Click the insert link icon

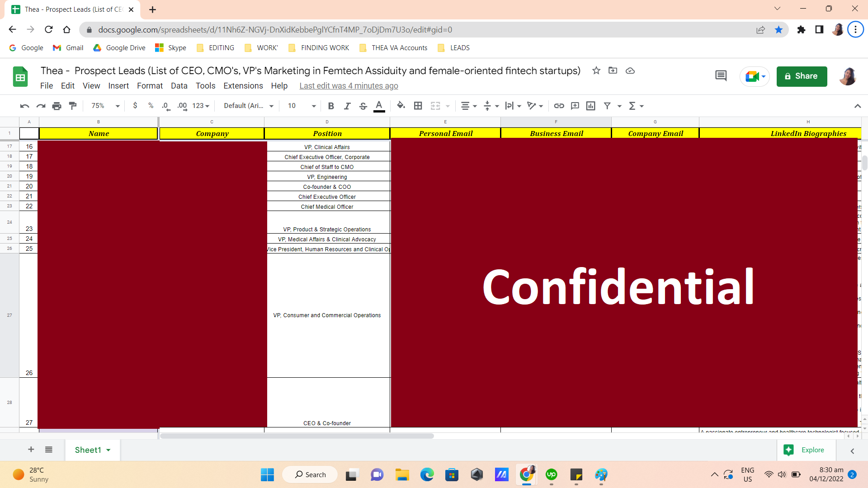(559, 106)
